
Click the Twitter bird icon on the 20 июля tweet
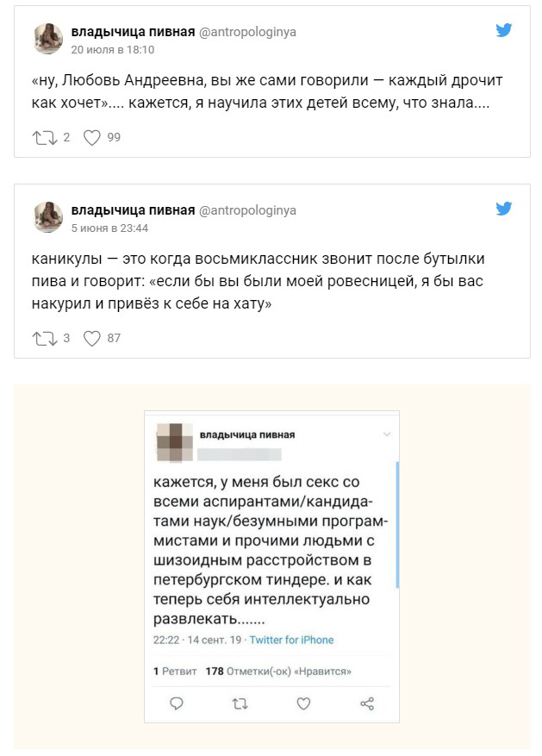(x=504, y=30)
